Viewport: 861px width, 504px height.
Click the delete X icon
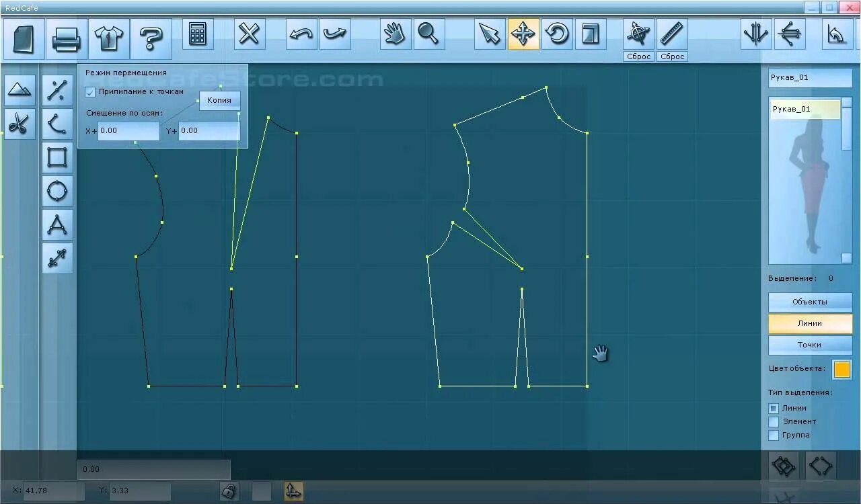(250, 34)
